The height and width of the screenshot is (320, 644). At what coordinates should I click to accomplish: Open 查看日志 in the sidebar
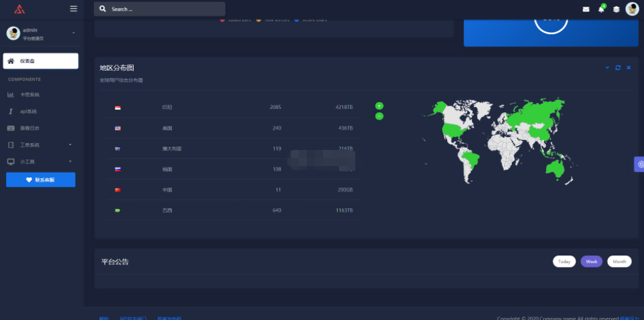pos(30,128)
